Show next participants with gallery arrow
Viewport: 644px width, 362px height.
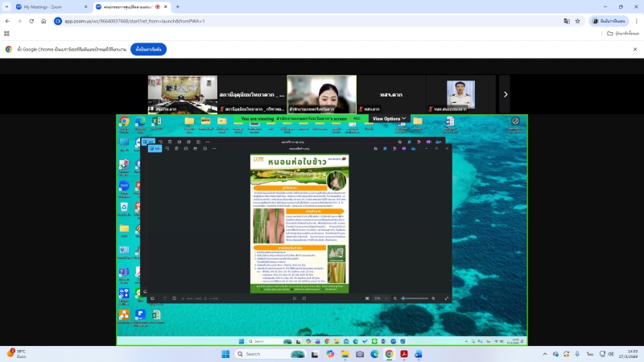pos(505,94)
